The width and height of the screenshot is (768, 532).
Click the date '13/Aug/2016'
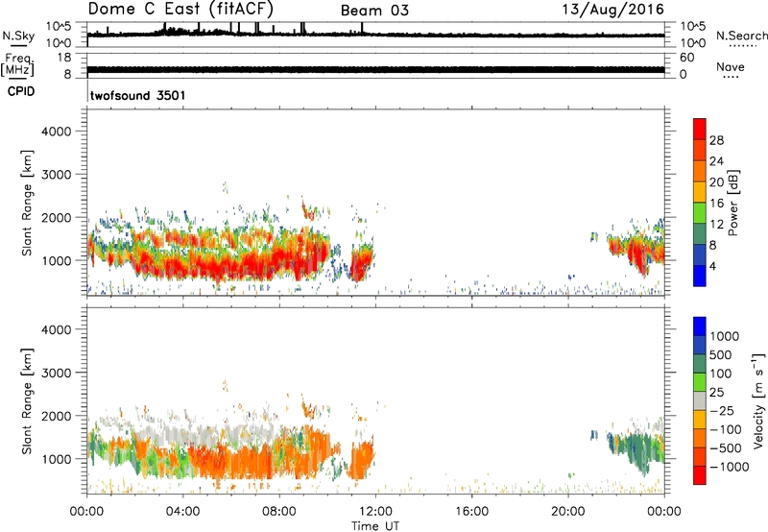[612, 9]
